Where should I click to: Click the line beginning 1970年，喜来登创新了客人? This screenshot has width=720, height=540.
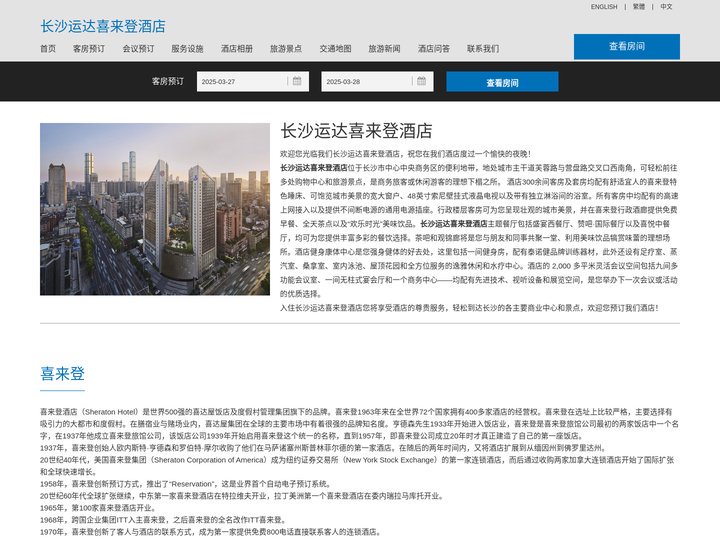(211, 532)
